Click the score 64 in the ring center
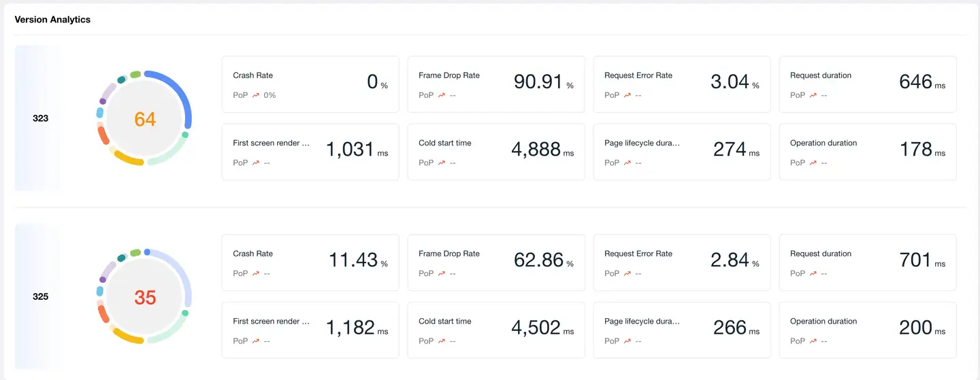 (x=145, y=120)
